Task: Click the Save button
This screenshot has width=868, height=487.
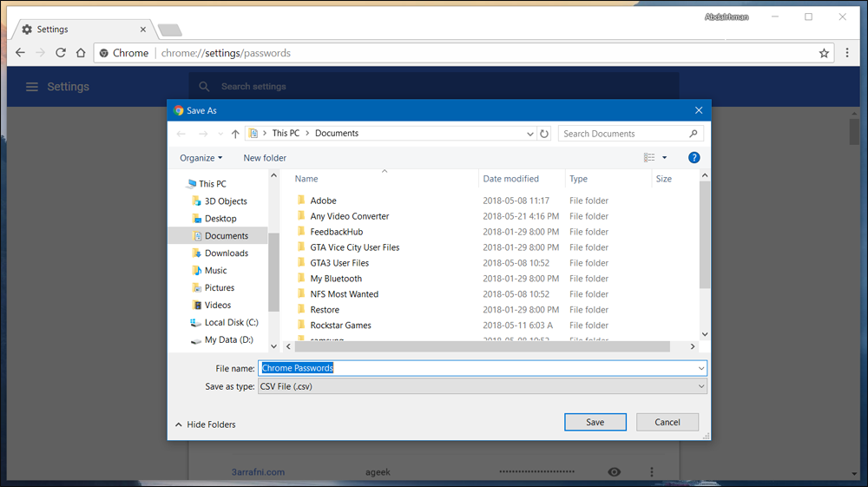Action: pyautogui.click(x=595, y=422)
